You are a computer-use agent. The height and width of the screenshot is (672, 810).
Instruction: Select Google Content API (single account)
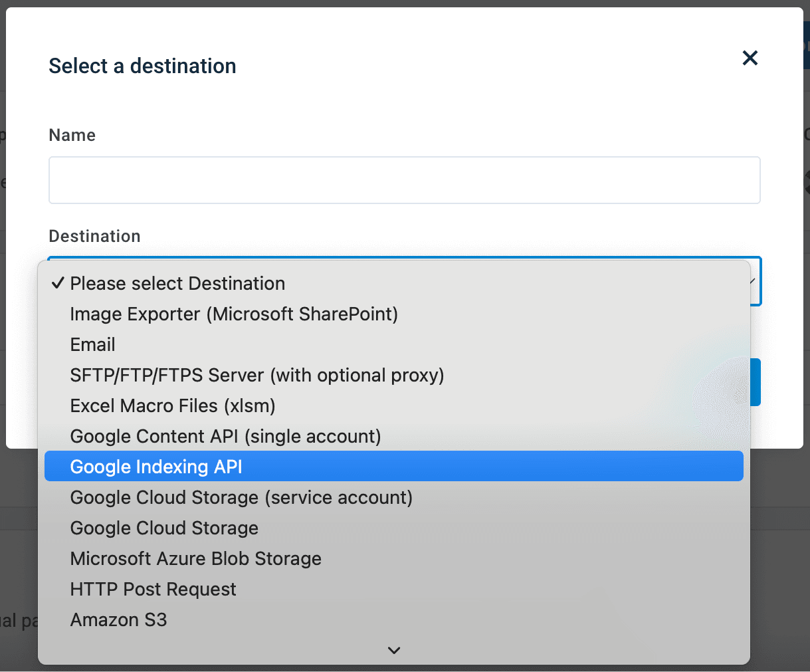click(x=225, y=437)
